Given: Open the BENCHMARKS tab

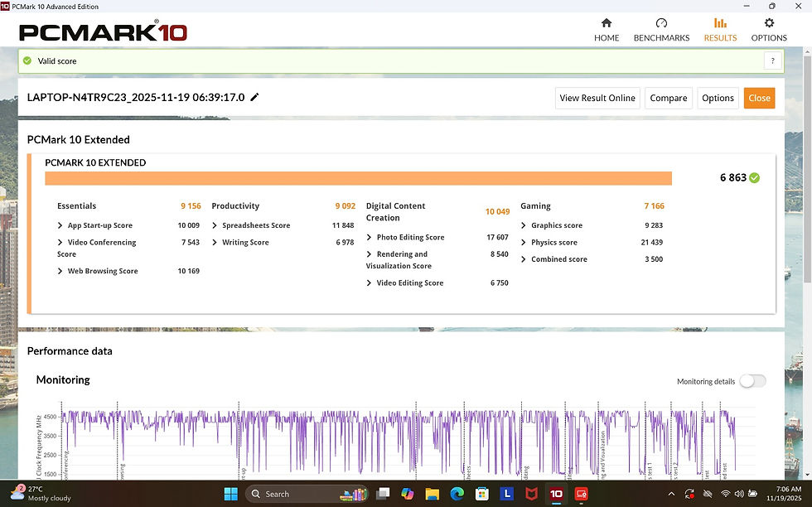Looking at the screenshot, I should pos(661,30).
